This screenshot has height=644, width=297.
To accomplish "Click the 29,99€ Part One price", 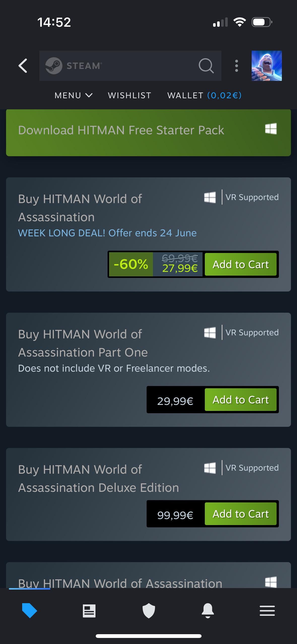I will click(x=175, y=400).
